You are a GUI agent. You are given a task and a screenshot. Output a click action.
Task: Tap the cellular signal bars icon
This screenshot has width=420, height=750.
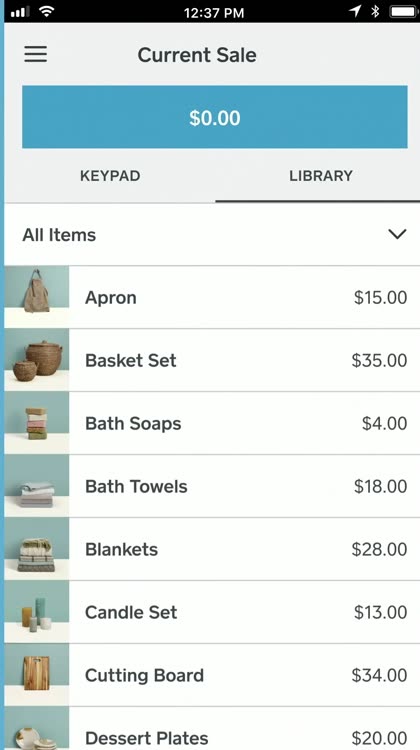[21, 12]
